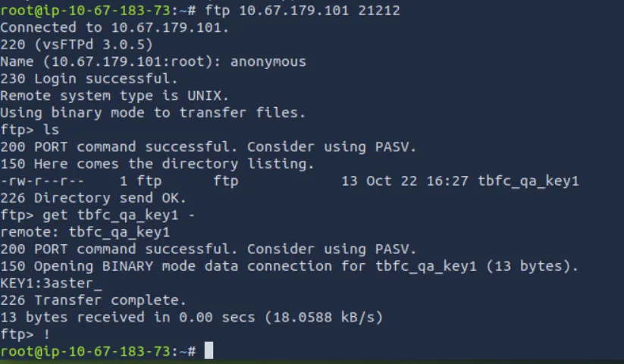Click the ls command after ftp prompt
Screen dimensions: 624x364
point(52,130)
